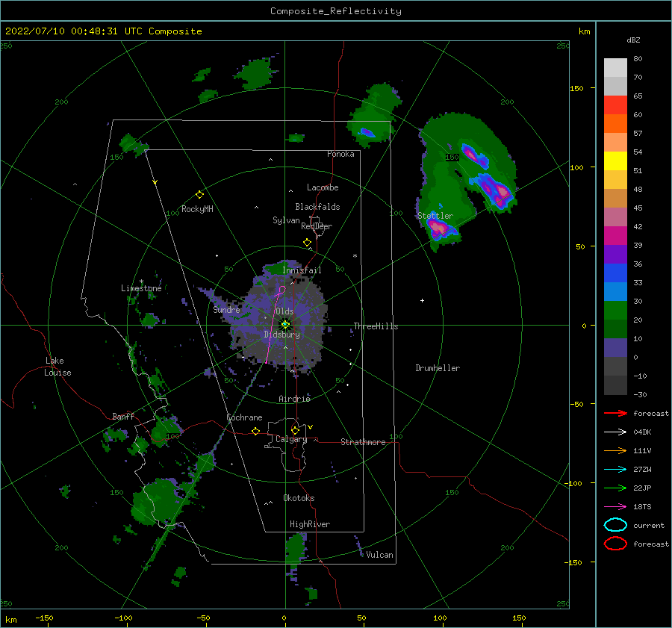Click the storm cell directly over Stettler

[441, 228]
